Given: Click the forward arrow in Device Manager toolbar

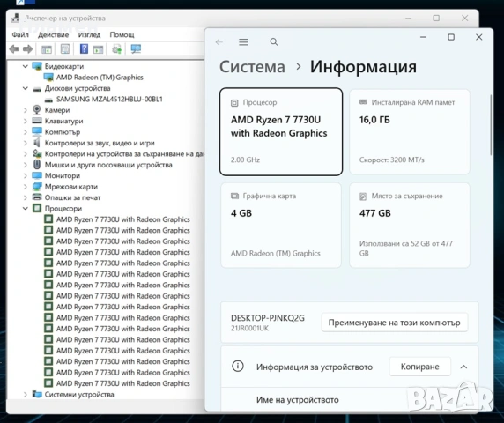Looking at the screenshot, I should [27, 49].
